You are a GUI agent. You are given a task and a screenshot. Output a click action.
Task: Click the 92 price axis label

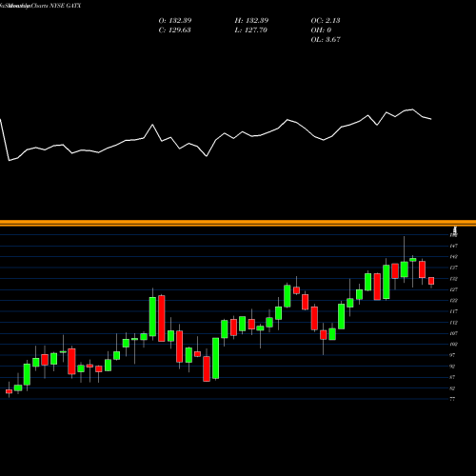452,367
